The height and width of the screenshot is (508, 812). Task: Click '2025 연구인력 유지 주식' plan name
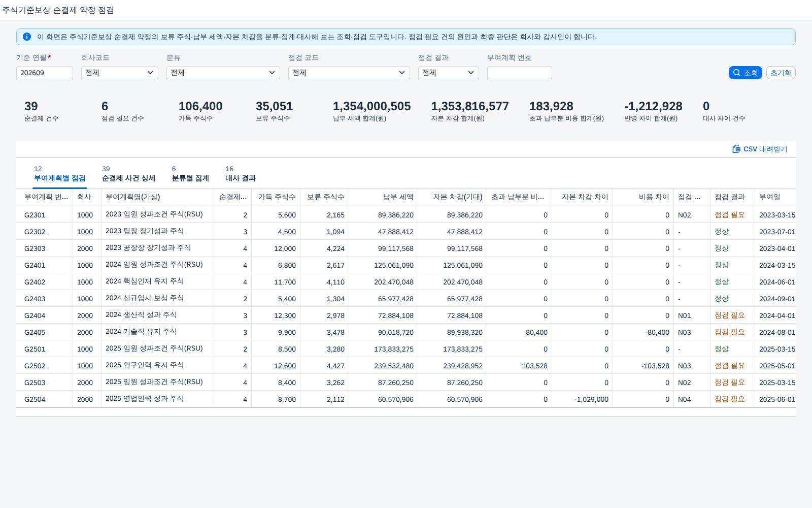click(x=145, y=365)
